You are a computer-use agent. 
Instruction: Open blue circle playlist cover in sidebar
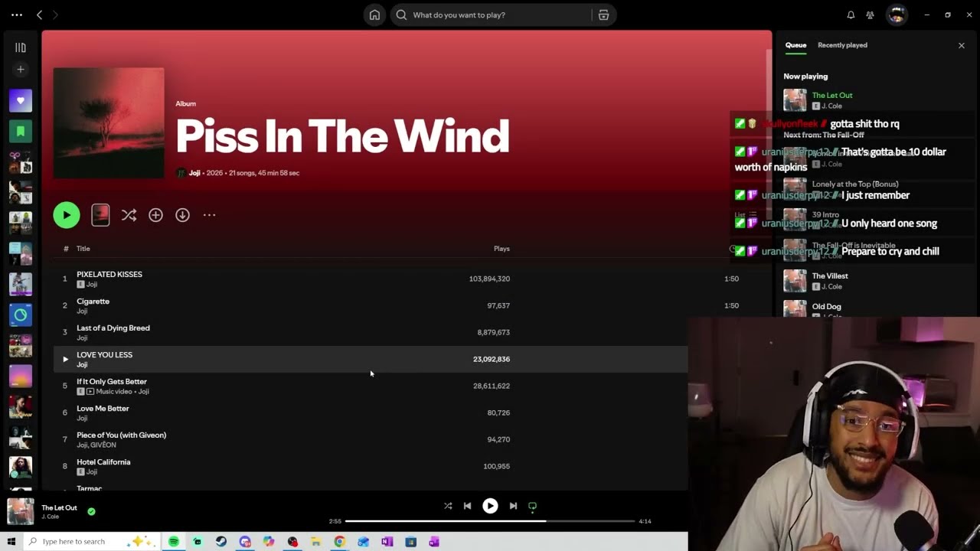coord(21,315)
